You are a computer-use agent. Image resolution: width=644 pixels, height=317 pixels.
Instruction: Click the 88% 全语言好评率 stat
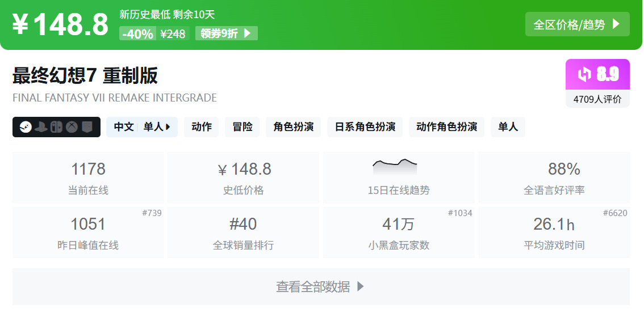click(554, 177)
